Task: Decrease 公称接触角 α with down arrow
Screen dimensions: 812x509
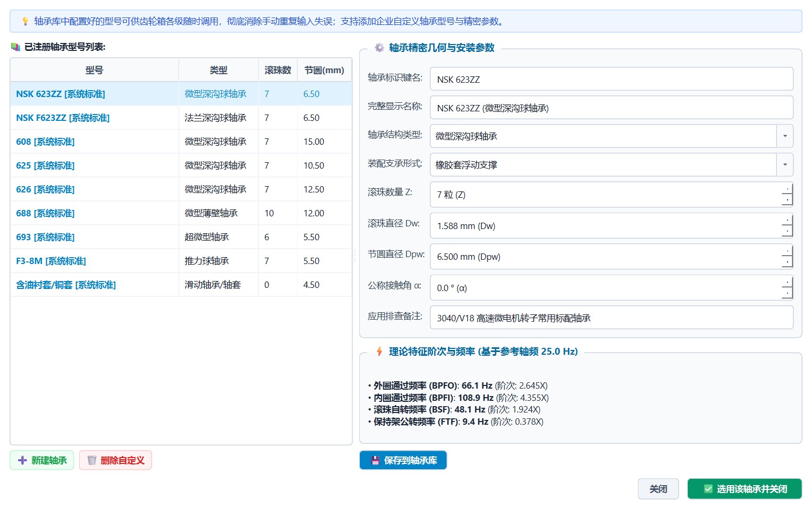Action: (x=787, y=293)
